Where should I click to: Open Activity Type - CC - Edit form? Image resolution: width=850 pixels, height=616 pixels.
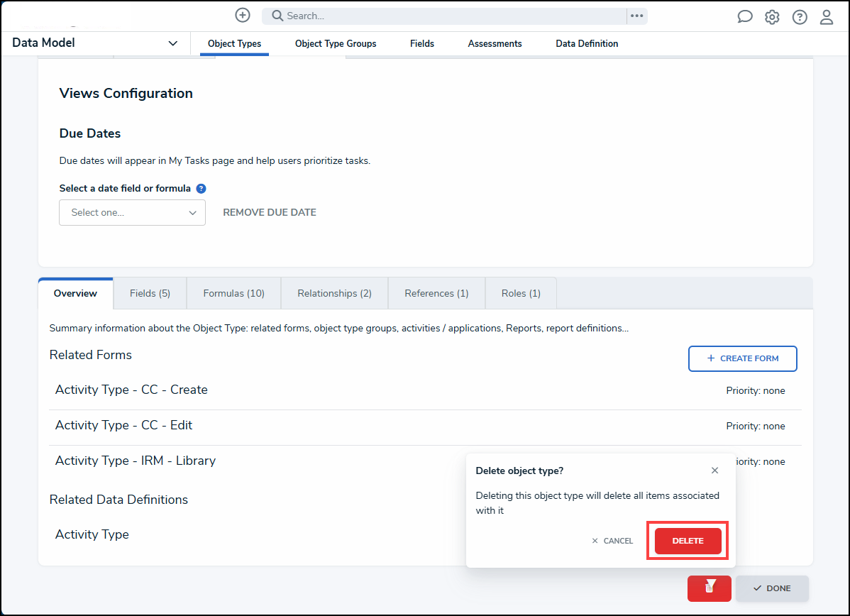pyautogui.click(x=123, y=425)
